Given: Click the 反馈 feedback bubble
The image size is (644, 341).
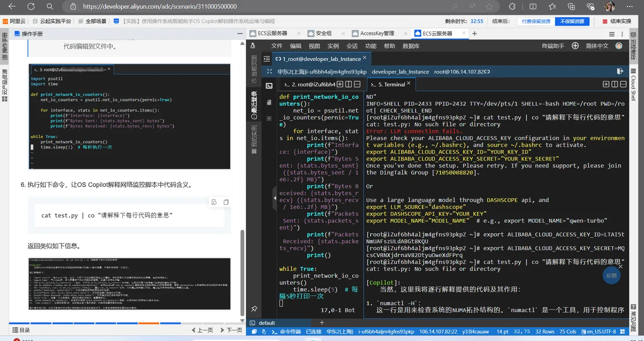Looking at the screenshot, I should tap(611, 275).
